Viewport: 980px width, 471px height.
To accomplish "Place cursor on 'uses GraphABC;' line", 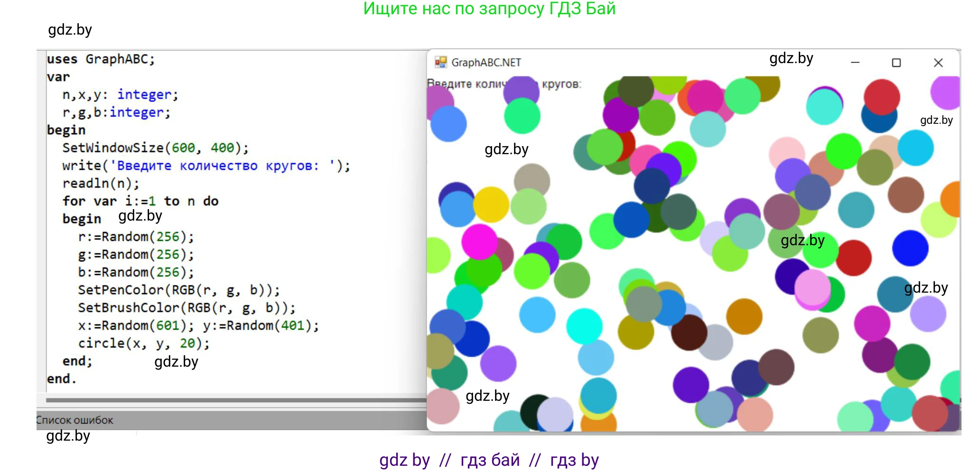I will click(101, 59).
